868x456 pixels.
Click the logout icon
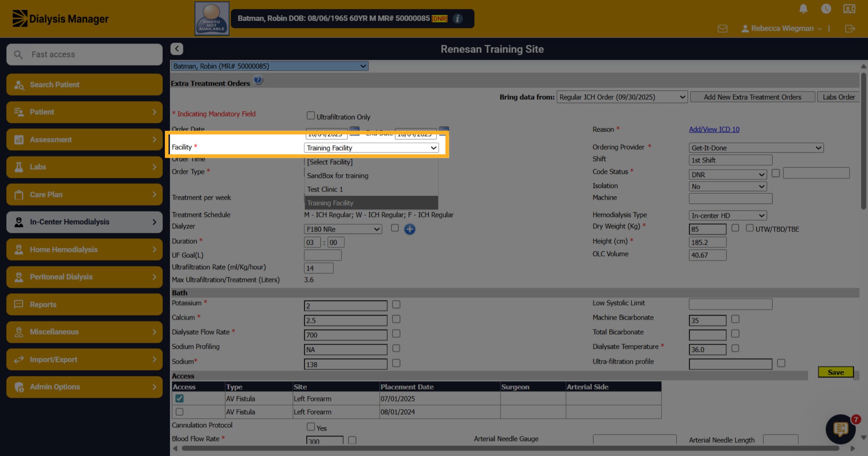pos(850,29)
